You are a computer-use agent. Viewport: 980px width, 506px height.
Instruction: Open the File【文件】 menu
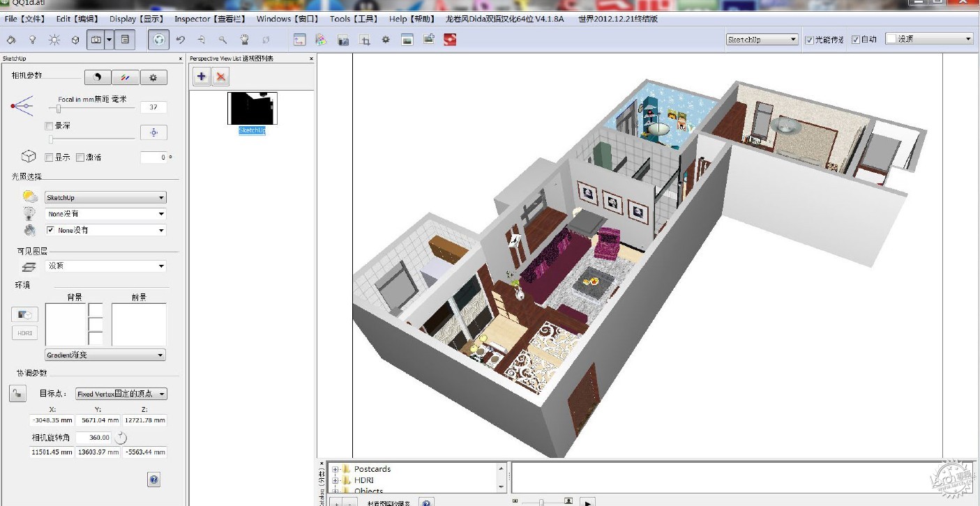24,19
